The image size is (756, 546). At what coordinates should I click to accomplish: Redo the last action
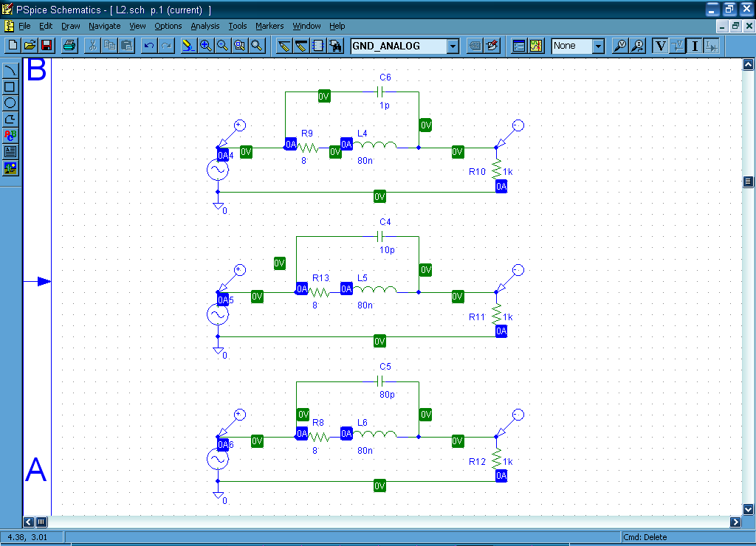pos(166,46)
